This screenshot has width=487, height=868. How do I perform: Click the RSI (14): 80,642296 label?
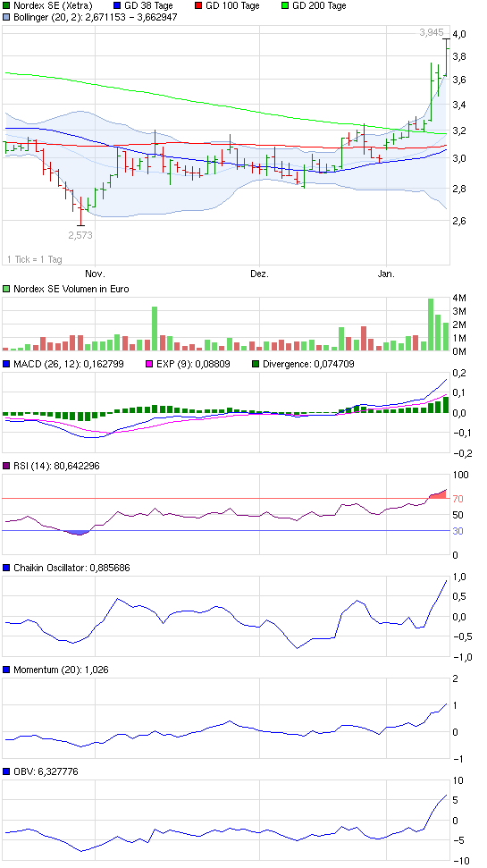[x=56, y=466]
